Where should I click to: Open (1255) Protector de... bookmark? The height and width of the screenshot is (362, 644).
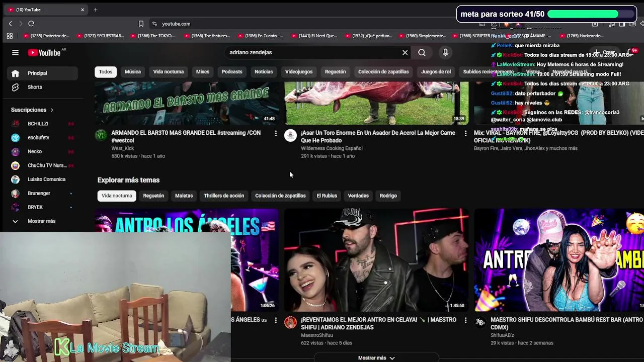46,36
